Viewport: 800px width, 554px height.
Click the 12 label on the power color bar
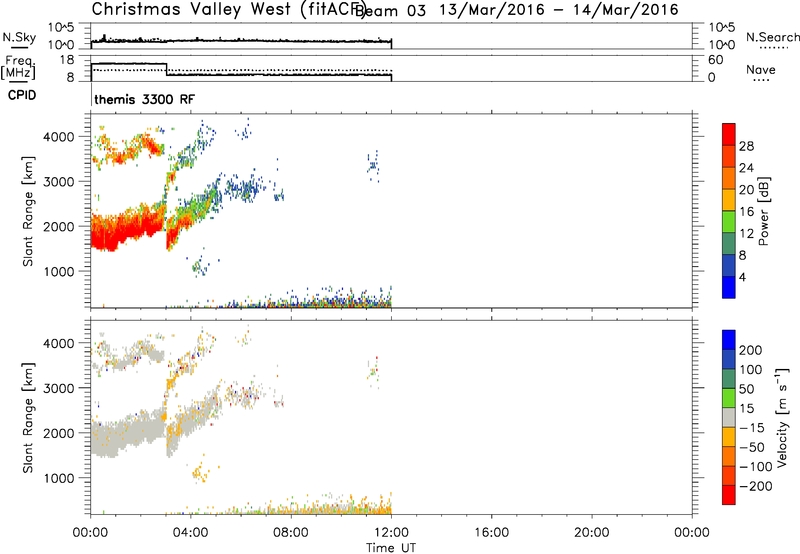[x=746, y=234]
